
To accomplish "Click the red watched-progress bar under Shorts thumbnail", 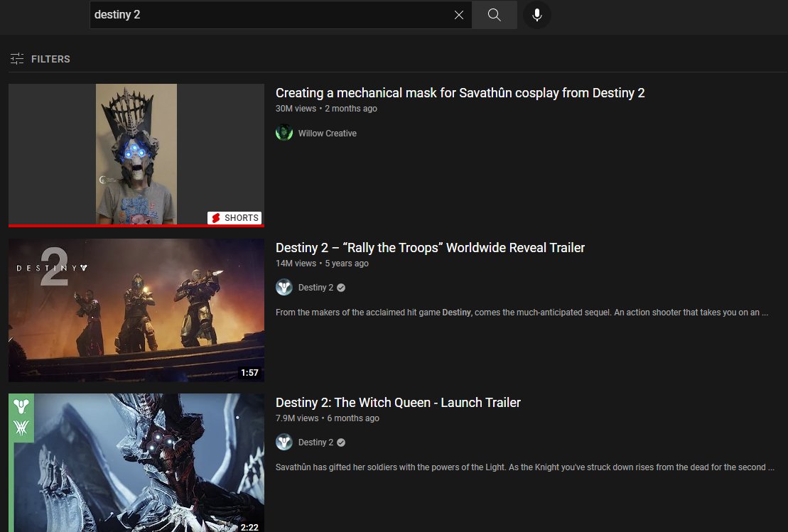I will click(x=136, y=226).
